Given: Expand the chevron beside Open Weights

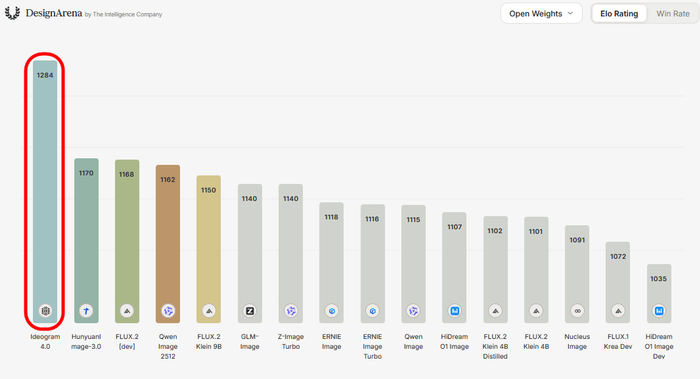Looking at the screenshot, I should pyautogui.click(x=570, y=13).
